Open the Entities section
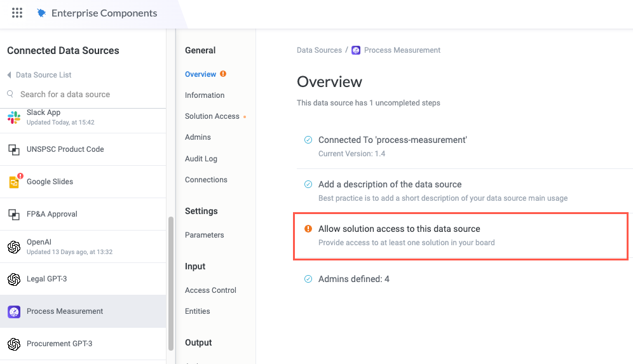 pos(198,311)
